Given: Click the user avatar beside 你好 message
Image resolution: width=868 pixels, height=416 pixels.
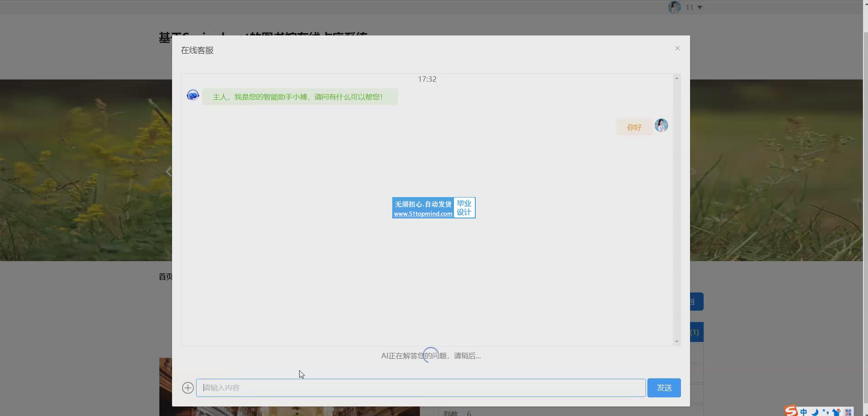Looking at the screenshot, I should pyautogui.click(x=661, y=125).
